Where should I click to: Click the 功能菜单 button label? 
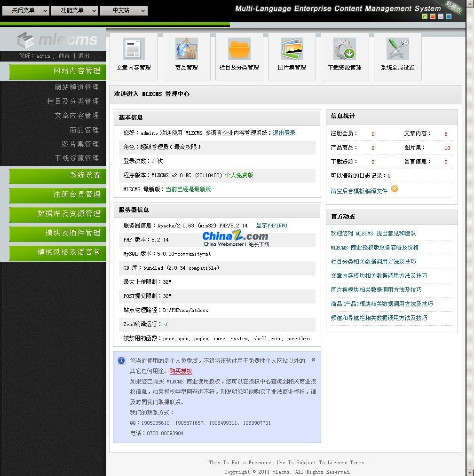(x=72, y=10)
